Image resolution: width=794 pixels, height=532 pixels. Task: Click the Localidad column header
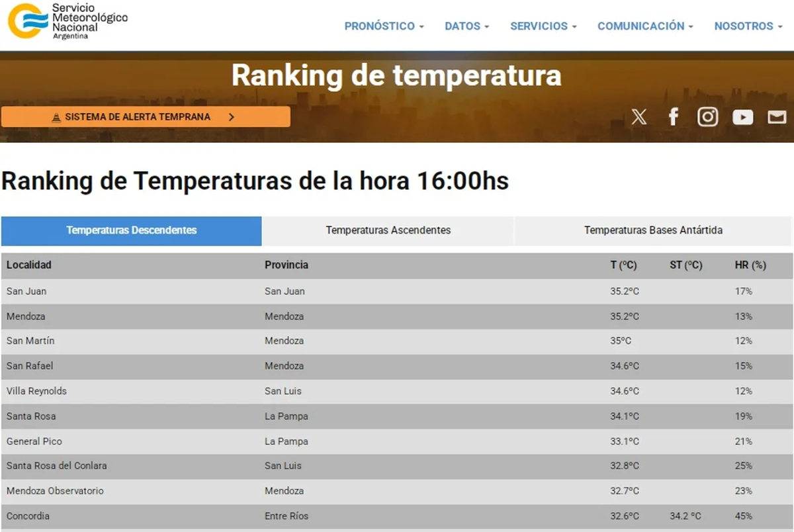click(x=29, y=265)
